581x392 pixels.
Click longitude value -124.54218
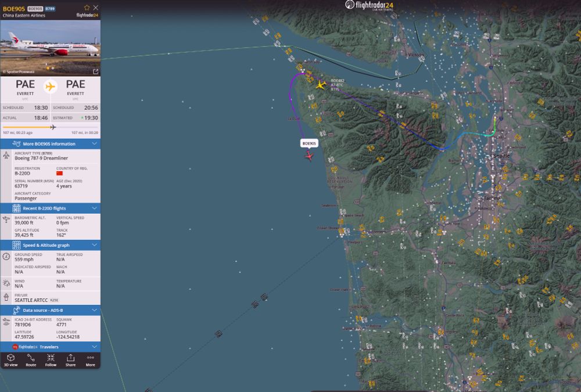click(x=68, y=337)
